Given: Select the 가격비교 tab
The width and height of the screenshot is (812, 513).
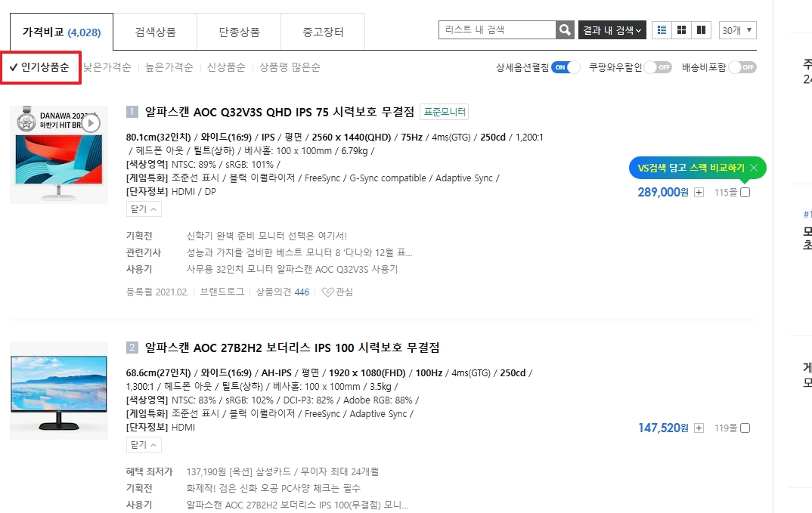Looking at the screenshot, I should point(62,32).
